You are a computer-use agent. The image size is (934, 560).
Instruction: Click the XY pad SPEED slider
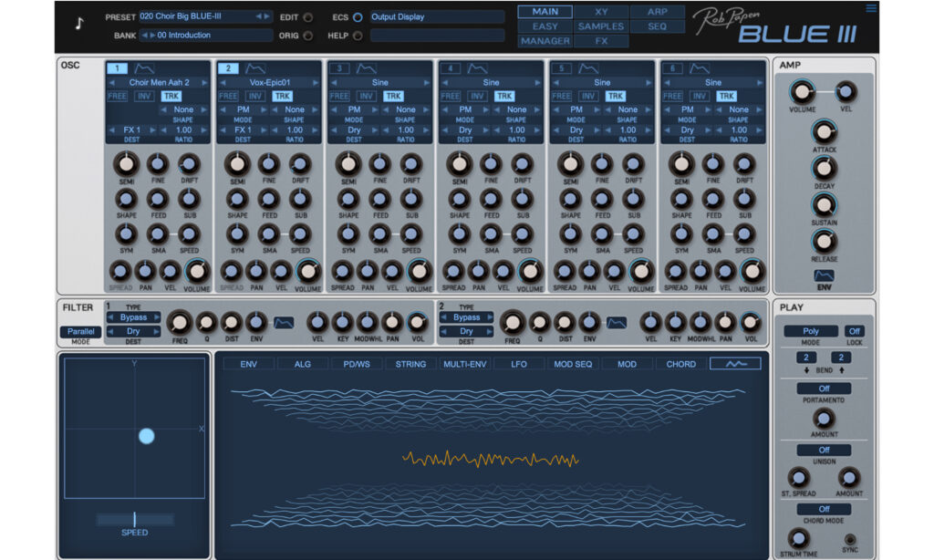pyautogui.click(x=135, y=520)
